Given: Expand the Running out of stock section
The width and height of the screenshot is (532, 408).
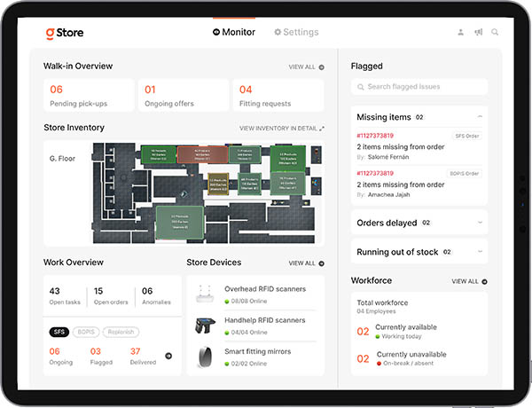Looking at the screenshot, I should click(480, 252).
